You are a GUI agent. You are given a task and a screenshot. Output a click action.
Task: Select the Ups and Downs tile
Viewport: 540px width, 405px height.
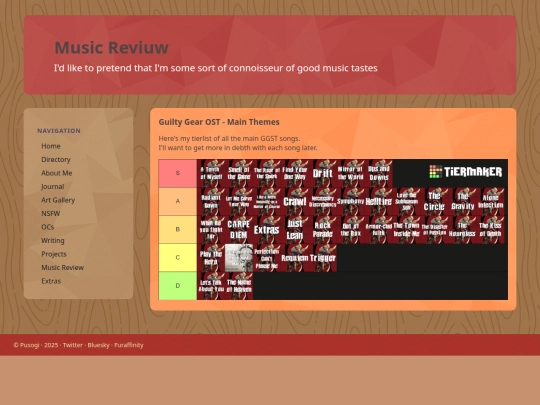(x=378, y=173)
